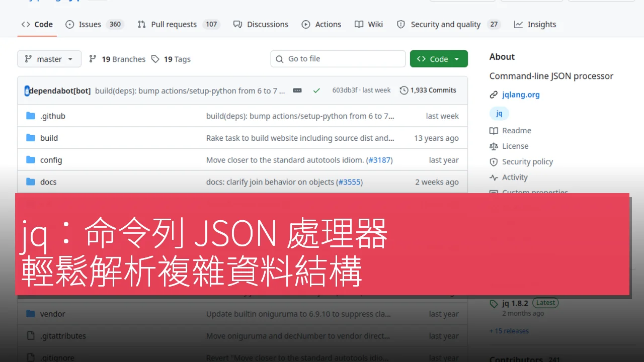View 1,933 Commits history
Screen dimensions: 644x362
428,90
